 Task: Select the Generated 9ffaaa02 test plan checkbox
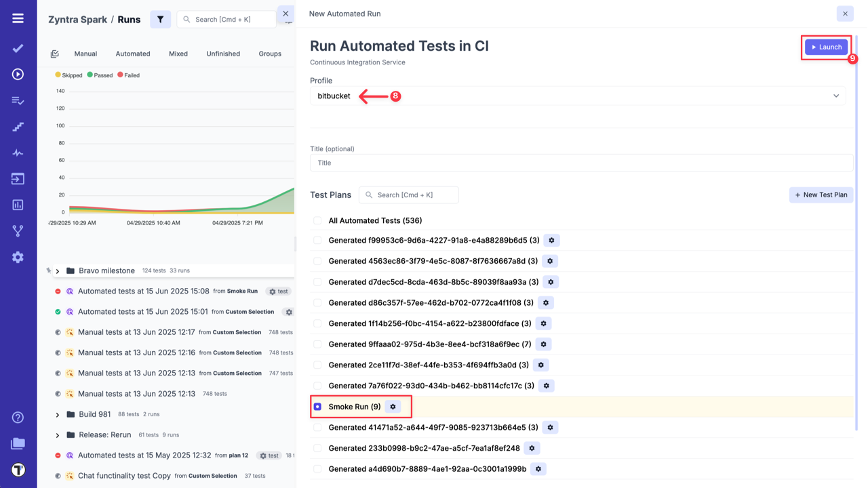click(x=317, y=344)
